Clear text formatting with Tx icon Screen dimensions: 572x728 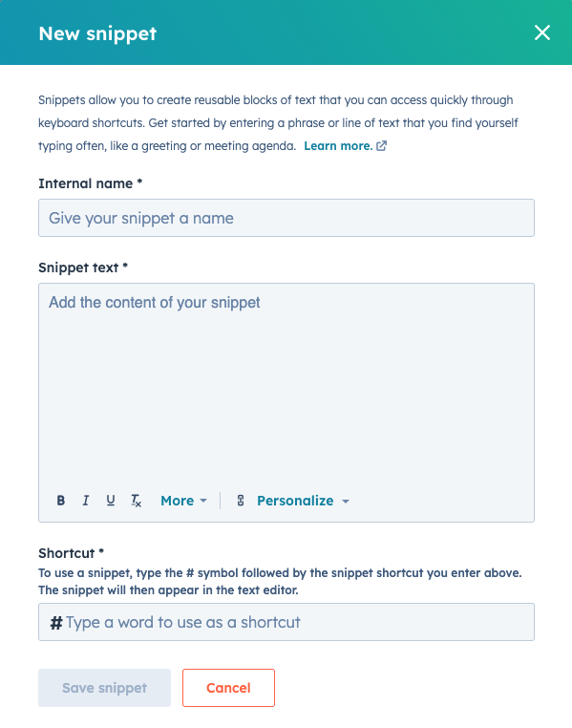click(x=136, y=501)
